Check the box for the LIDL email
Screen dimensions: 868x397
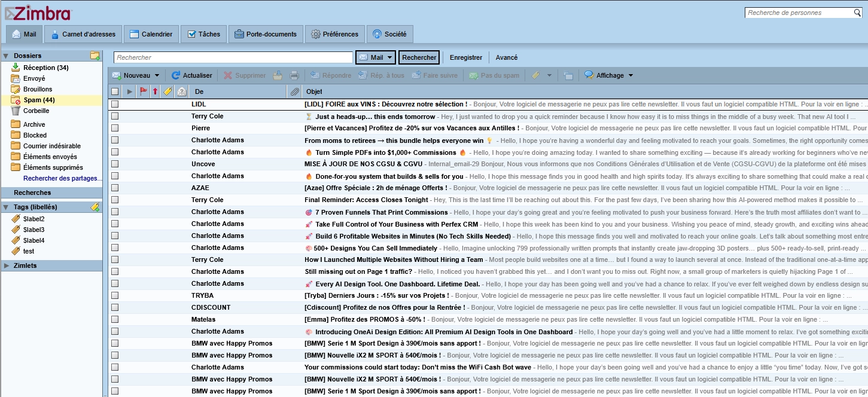115,104
